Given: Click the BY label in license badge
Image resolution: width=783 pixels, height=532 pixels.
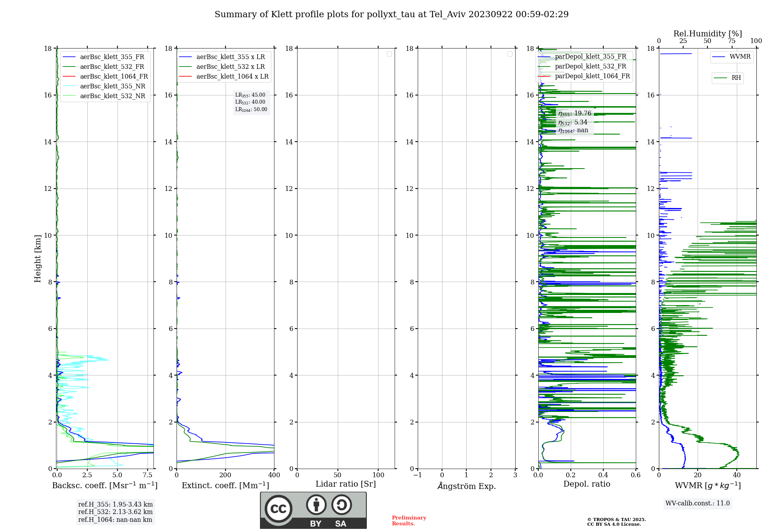Looking at the screenshot, I should point(316,524).
